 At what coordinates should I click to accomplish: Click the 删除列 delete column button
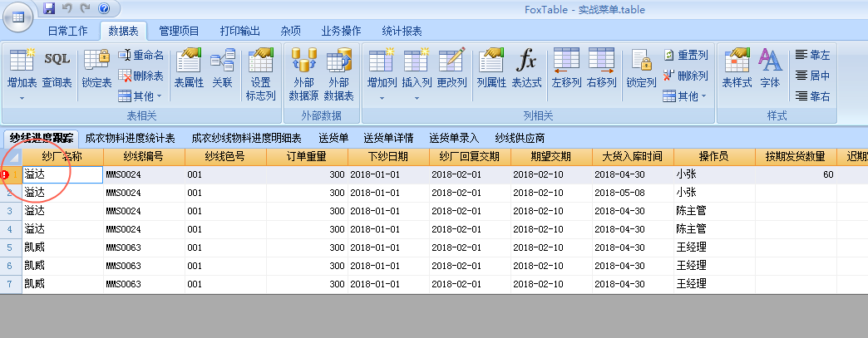685,76
